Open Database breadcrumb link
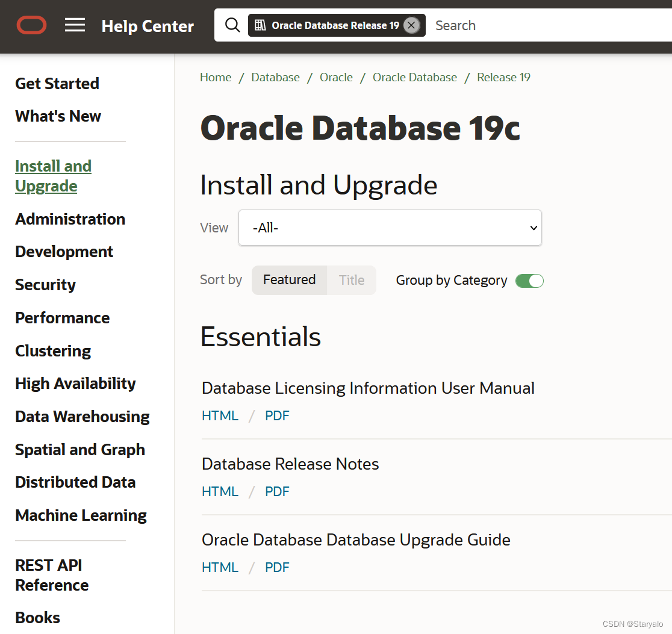Screen dimensions: 672x634 tap(275, 77)
